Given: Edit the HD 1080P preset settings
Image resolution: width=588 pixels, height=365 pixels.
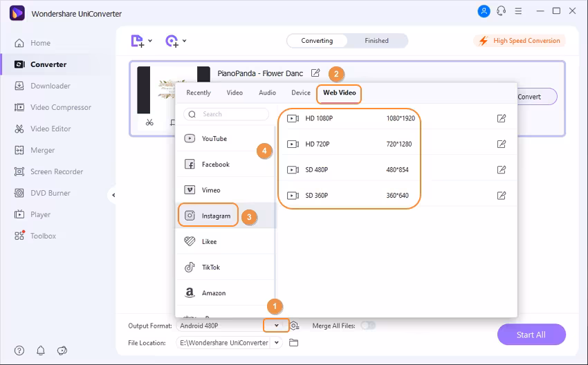Looking at the screenshot, I should pyautogui.click(x=502, y=118).
